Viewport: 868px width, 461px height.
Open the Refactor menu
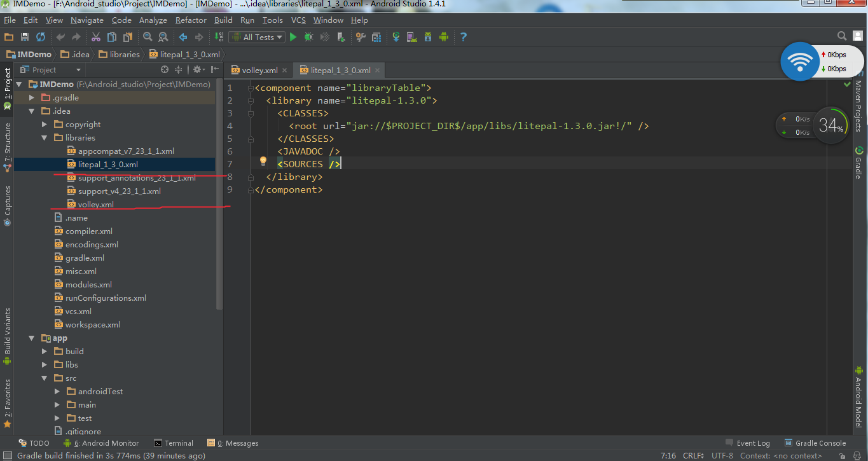(x=191, y=20)
